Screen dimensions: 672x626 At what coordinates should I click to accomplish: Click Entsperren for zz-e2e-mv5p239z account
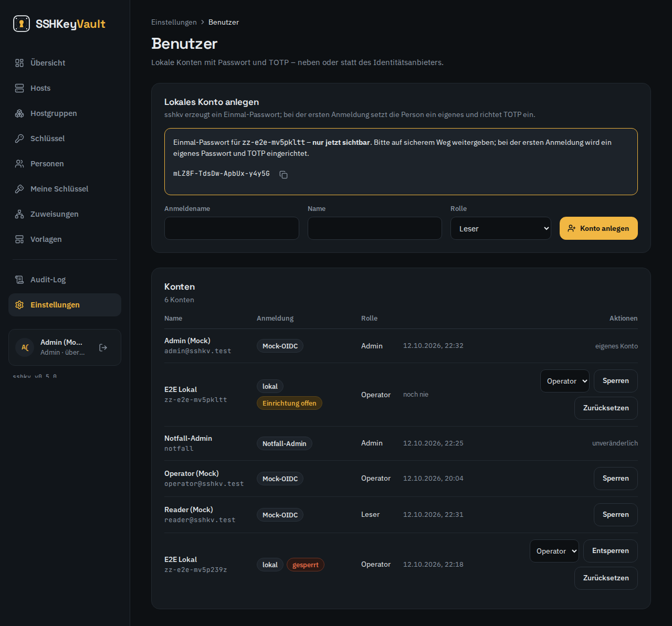tap(611, 551)
